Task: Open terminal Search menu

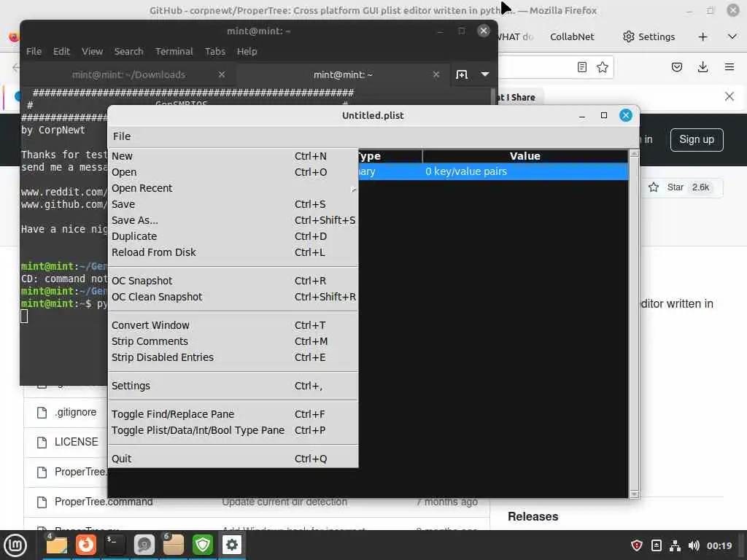Action: [128, 52]
